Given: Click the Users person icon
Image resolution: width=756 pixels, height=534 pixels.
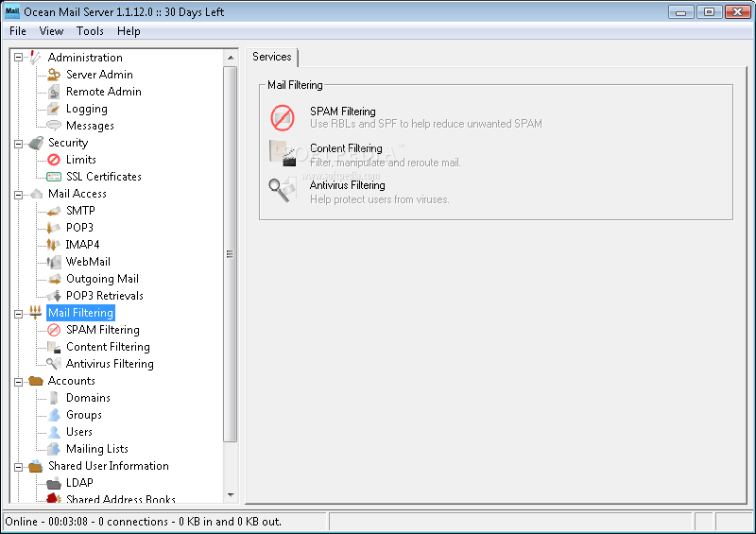Looking at the screenshot, I should tap(54, 432).
